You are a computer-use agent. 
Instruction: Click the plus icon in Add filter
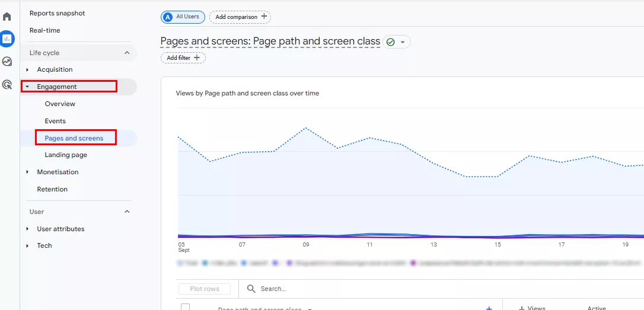(197, 58)
